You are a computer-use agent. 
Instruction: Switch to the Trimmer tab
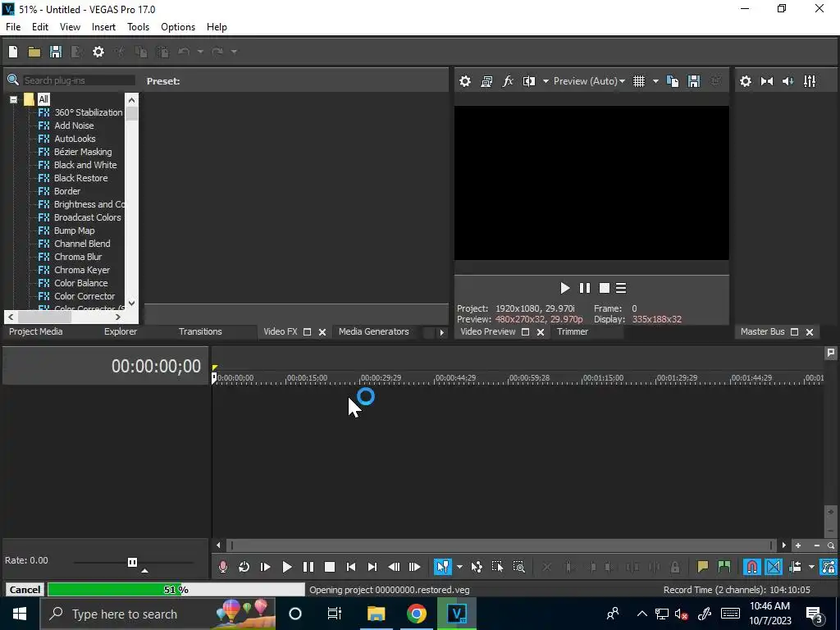point(572,331)
